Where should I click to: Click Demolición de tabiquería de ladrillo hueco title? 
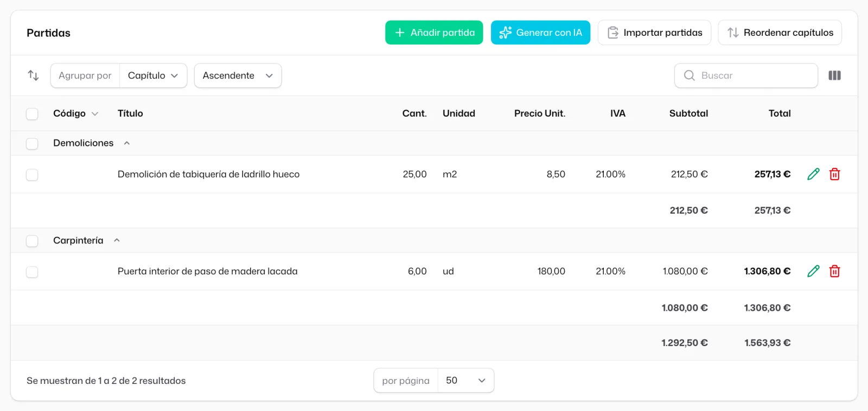pyautogui.click(x=208, y=174)
